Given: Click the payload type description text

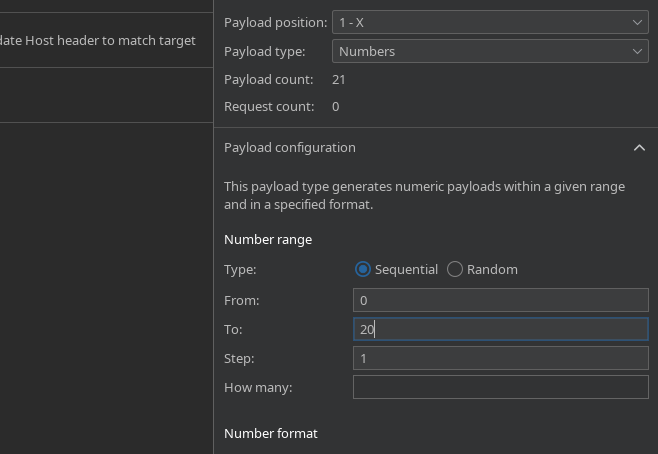Looking at the screenshot, I should click(x=424, y=195).
